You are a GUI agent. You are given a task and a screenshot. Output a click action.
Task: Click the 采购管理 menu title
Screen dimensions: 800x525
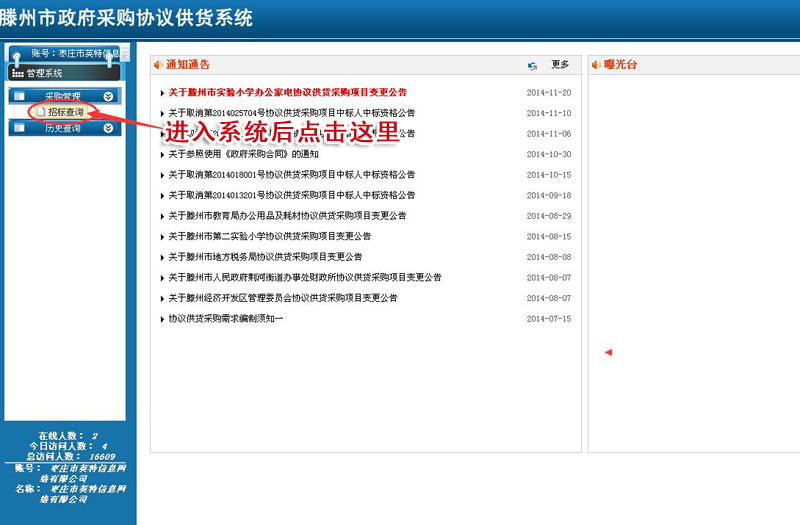coord(62,96)
